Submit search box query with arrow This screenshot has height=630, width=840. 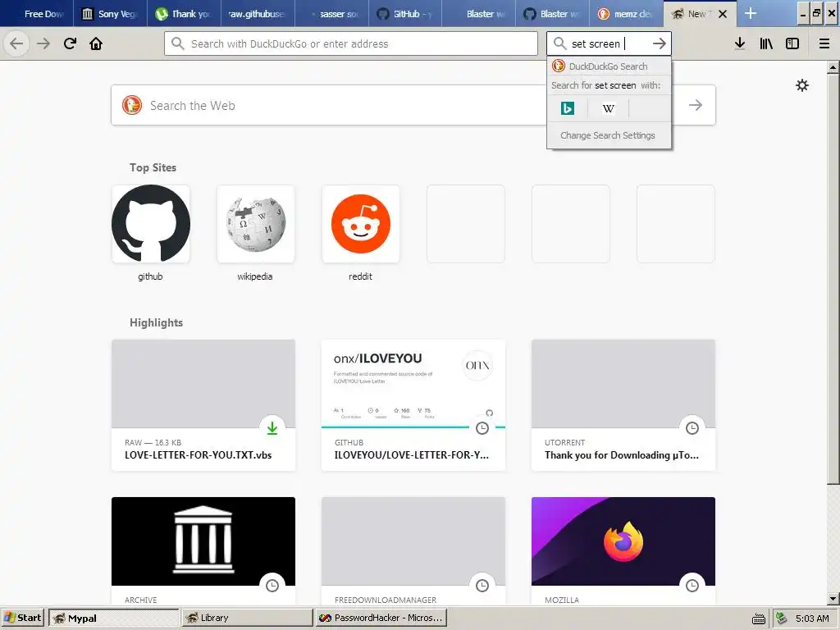tap(660, 43)
